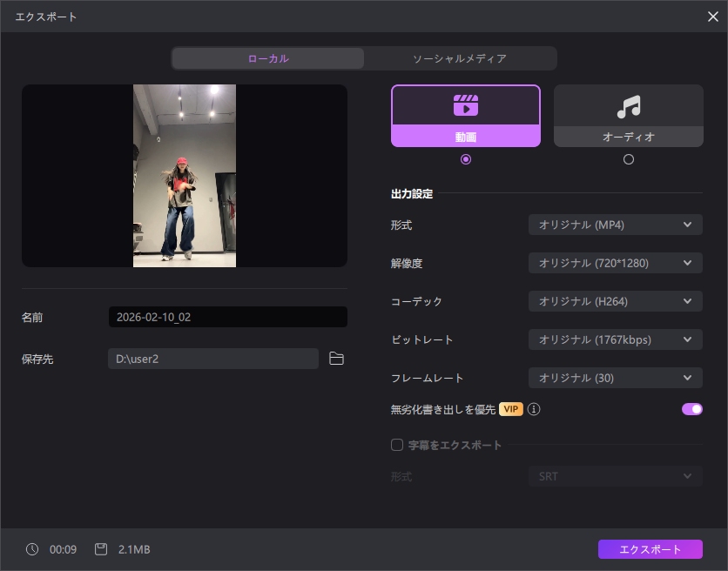
Task: Select the radio button under オーディオ
Action: pos(629,159)
